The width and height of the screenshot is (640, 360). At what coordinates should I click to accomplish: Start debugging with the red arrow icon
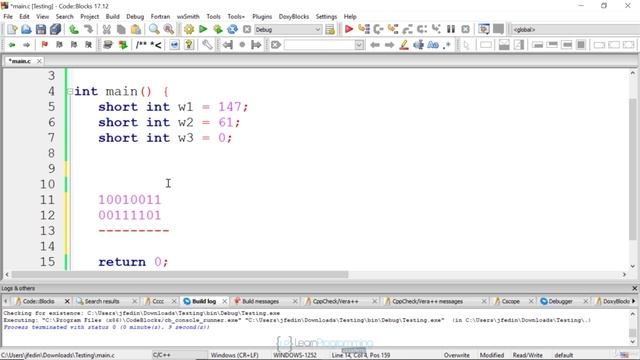coord(349,29)
